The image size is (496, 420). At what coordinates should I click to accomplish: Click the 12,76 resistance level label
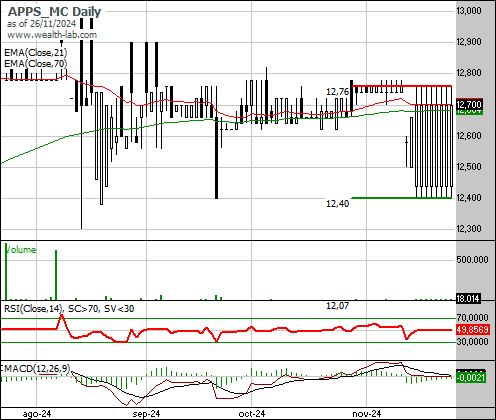(337, 92)
